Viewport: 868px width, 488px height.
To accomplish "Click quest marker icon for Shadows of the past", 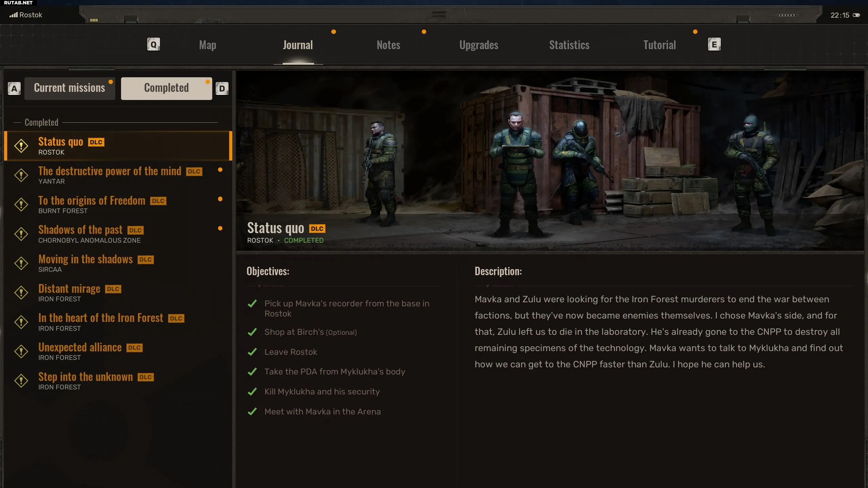I will pyautogui.click(x=21, y=234).
